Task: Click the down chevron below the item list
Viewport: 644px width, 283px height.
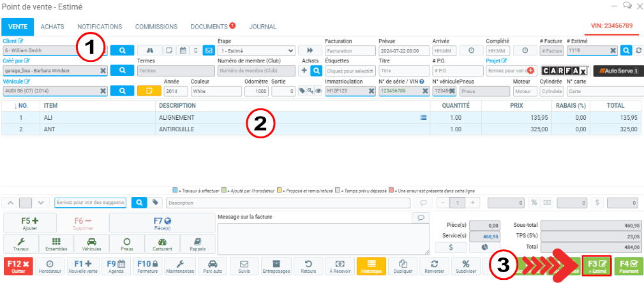Action: [x=41, y=203]
